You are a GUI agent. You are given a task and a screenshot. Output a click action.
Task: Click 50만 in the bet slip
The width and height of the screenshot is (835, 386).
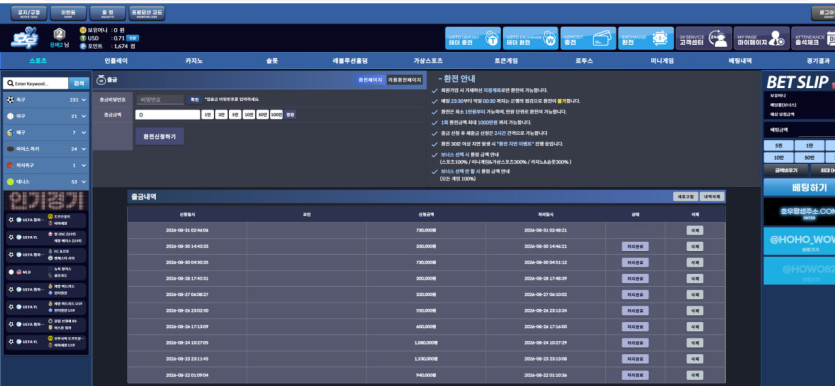pyautogui.click(x=809, y=158)
